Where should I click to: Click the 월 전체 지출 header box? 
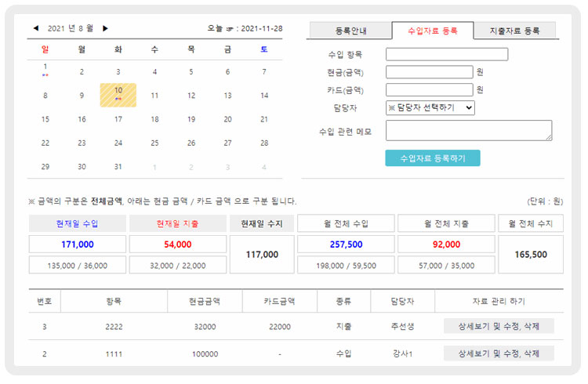pos(445,223)
